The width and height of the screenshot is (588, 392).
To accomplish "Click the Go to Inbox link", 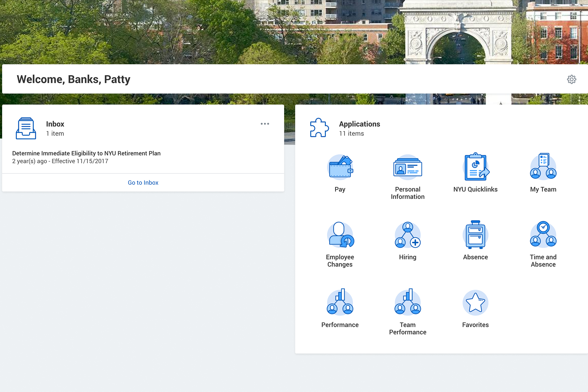I will coord(143,183).
